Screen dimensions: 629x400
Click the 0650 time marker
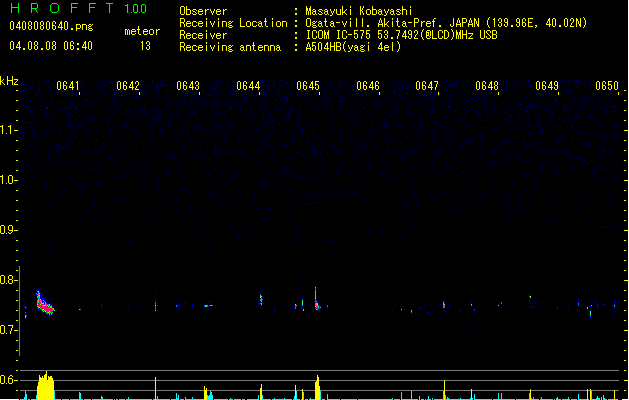pos(607,86)
